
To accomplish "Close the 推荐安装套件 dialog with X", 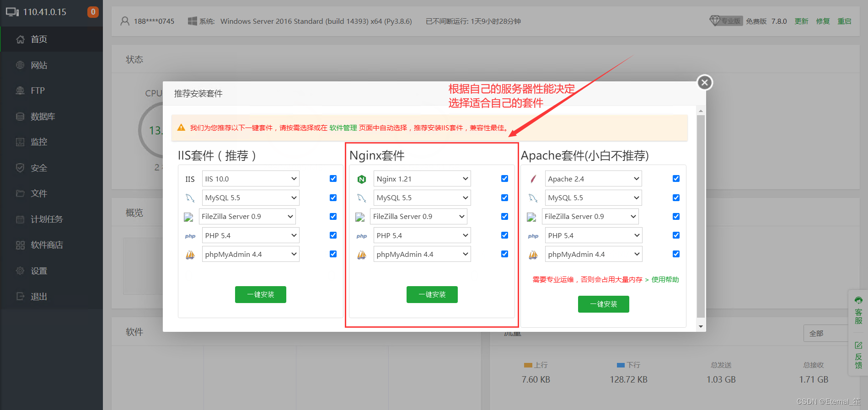I will [705, 83].
